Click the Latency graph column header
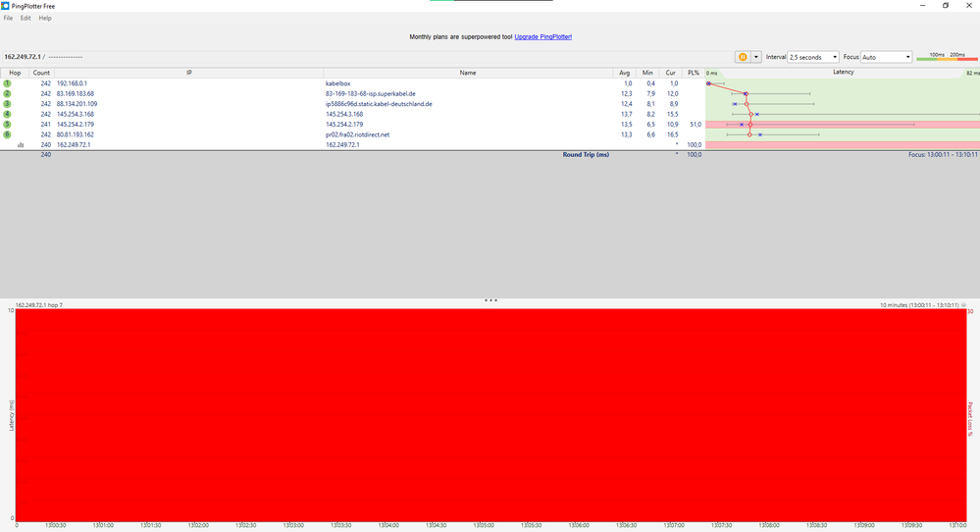Viewport: 980px width, 532px height. coord(843,73)
